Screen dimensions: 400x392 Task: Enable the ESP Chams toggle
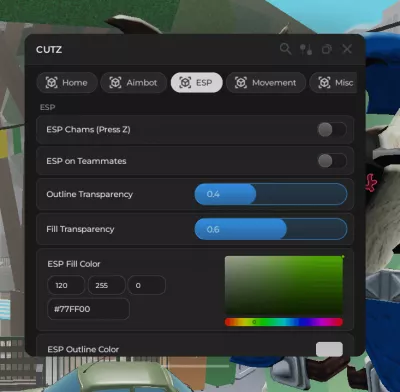click(332, 130)
